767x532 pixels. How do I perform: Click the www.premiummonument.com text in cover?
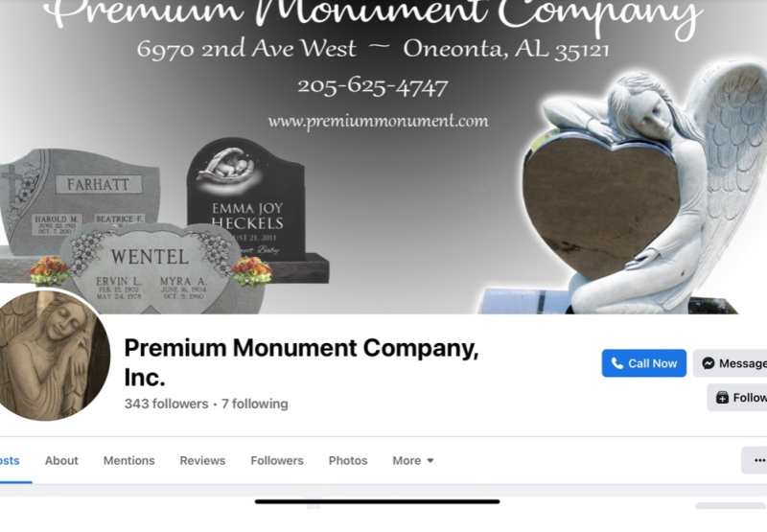(378, 121)
